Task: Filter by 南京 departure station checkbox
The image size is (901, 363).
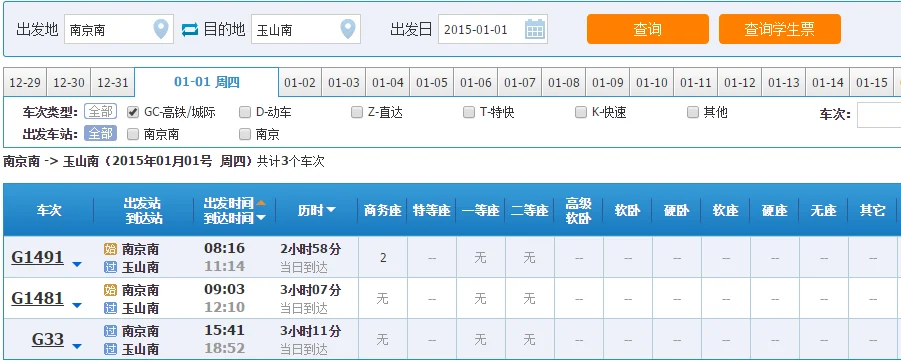Action: pos(245,134)
